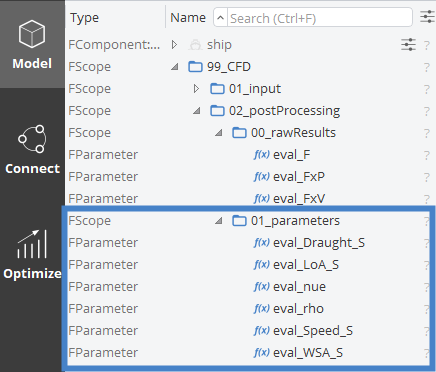Image resolution: width=436 pixels, height=372 pixels.
Task: Expand the ship component node
Action: (174, 45)
